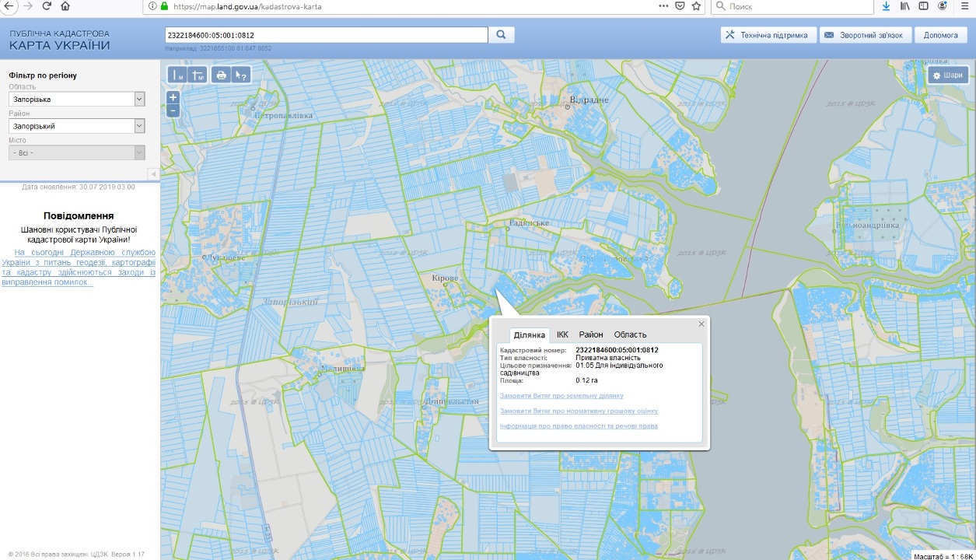
Task: Open Допомога help
Action: coord(940,35)
